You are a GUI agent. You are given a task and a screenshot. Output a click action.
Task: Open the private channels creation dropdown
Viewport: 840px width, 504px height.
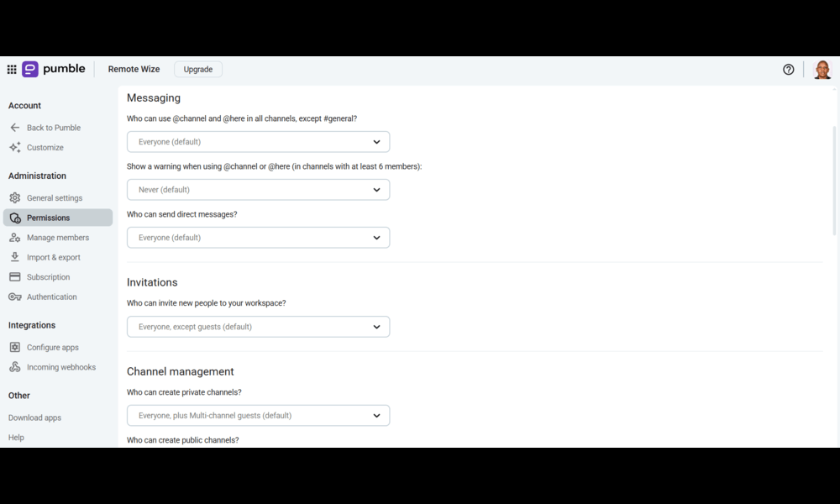click(x=258, y=416)
